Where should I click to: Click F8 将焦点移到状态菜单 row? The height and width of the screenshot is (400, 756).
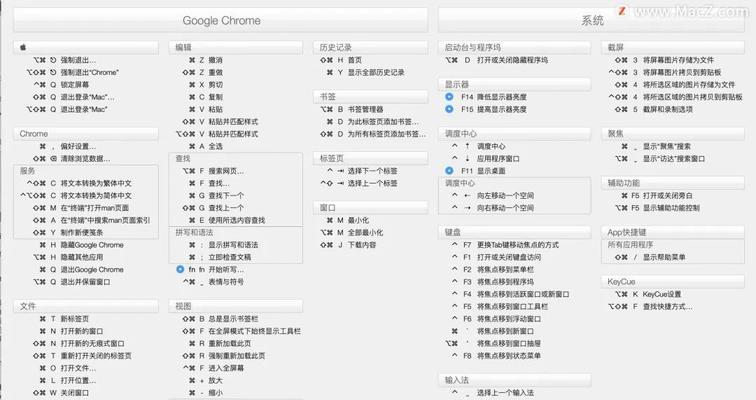[496, 356]
